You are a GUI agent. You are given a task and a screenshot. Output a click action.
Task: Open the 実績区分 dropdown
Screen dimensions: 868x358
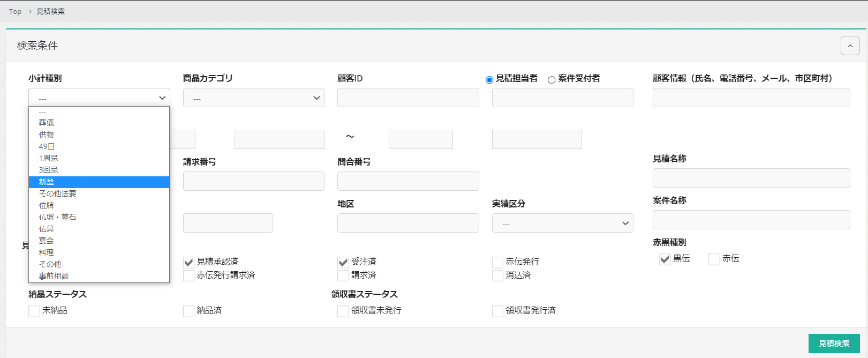[x=562, y=223]
